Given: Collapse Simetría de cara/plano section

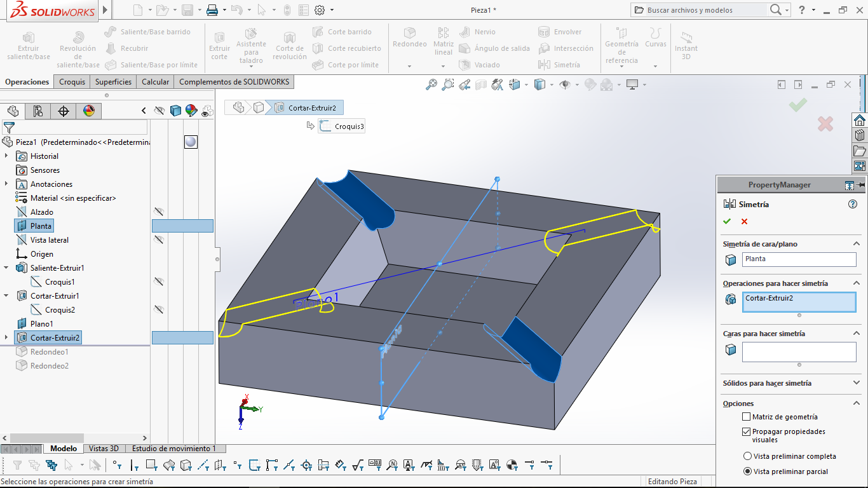Looking at the screenshot, I should click(856, 244).
